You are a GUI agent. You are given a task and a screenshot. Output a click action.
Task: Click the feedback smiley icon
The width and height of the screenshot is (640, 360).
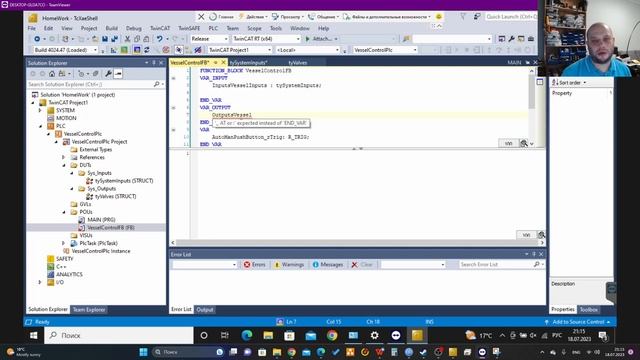tap(439, 17)
